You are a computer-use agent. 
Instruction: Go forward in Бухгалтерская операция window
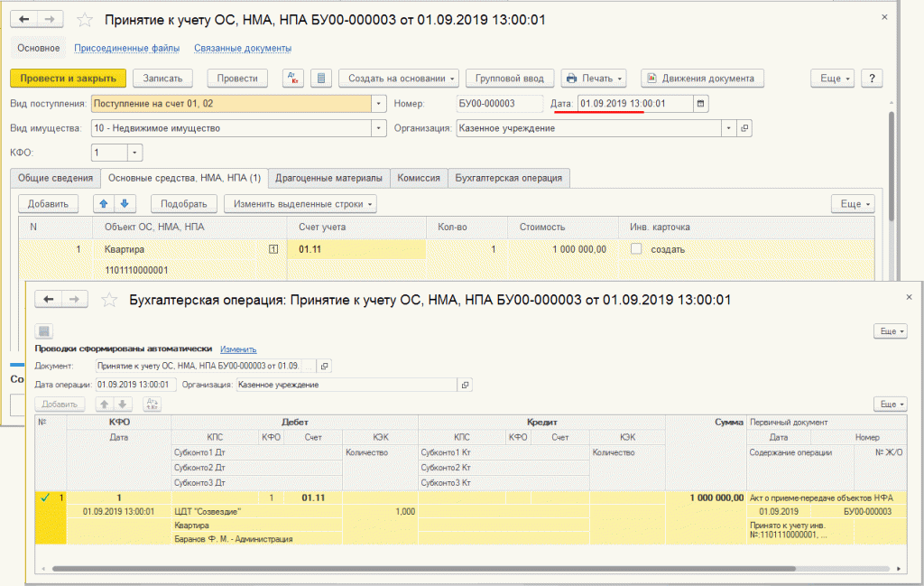[x=74, y=300]
